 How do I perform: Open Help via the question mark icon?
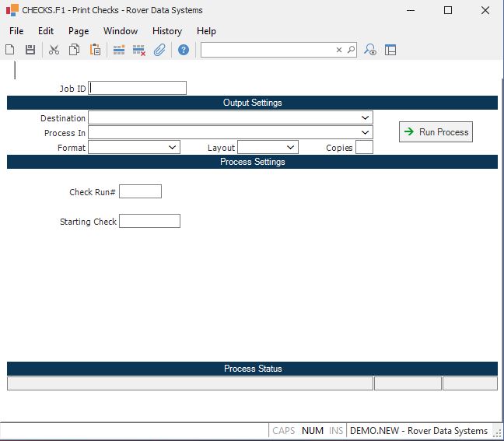coord(184,50)
